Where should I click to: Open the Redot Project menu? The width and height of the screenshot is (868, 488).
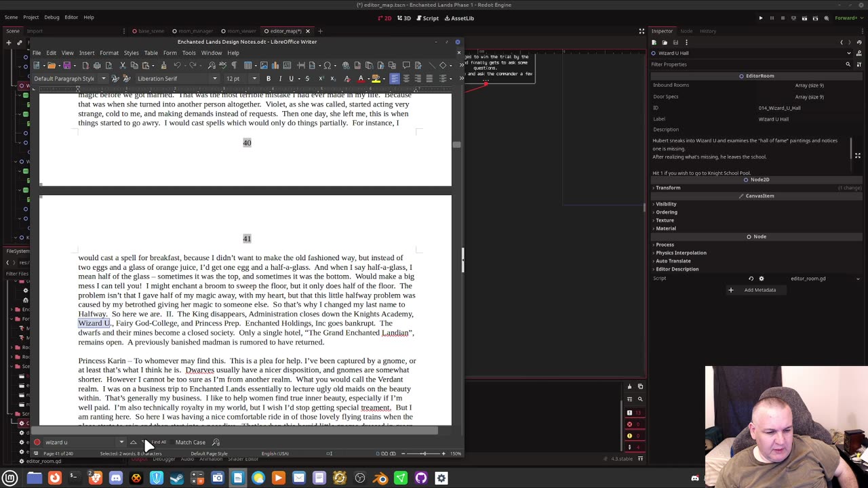(x=31, y=18)
